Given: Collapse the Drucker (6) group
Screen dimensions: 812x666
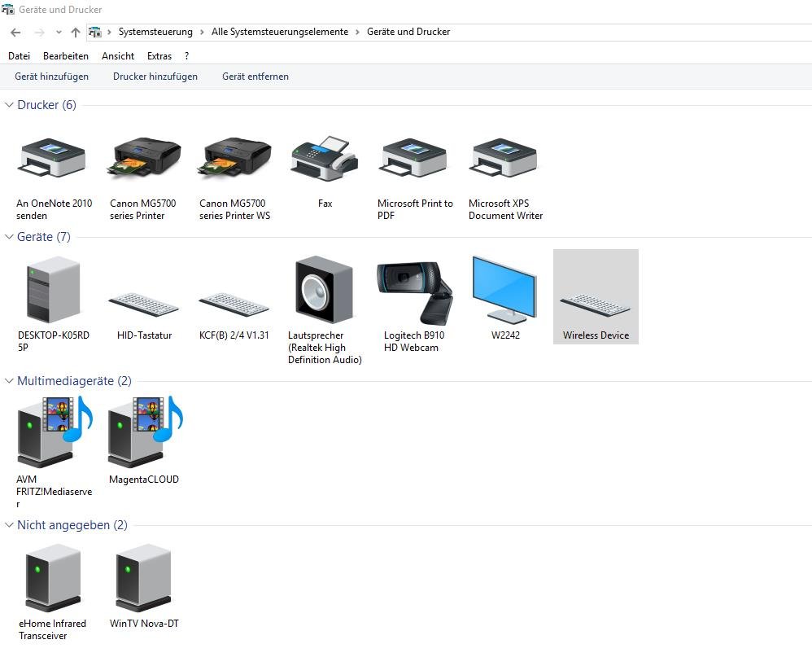Looking at the screenshot, I should coord(9,105).
